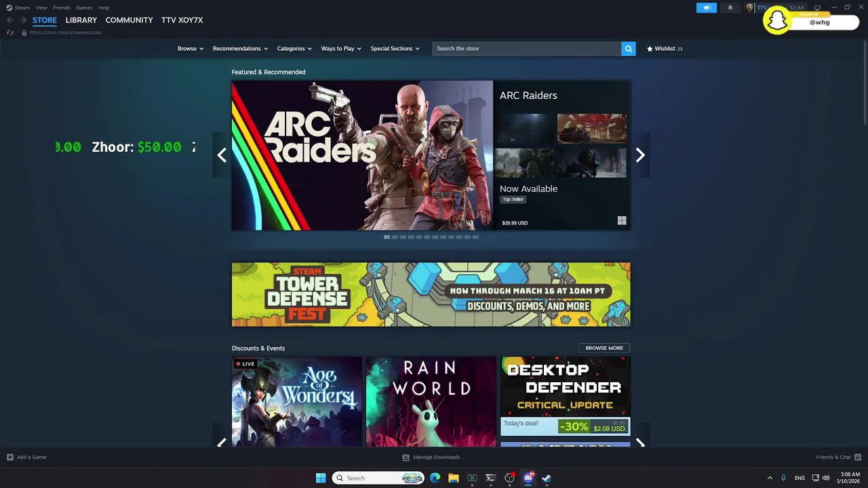Image resolution: width=868 pixels, height=488 pixels.
Task: Click the LIVE badge on Age of Wonders
Action: (245, 364)
